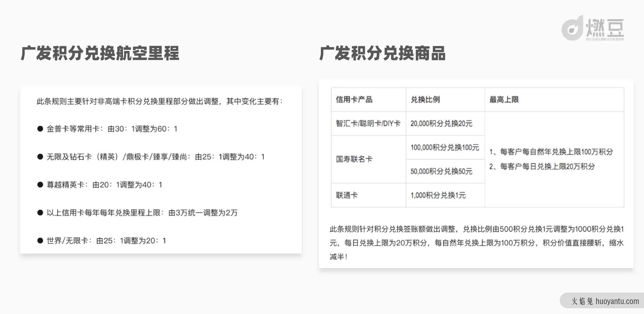Image resolution: width=644 pixels, height=314 pixels.
Task: Click line 每客户每日兑换上限20万积分
Action: click(x=542, y=167)
